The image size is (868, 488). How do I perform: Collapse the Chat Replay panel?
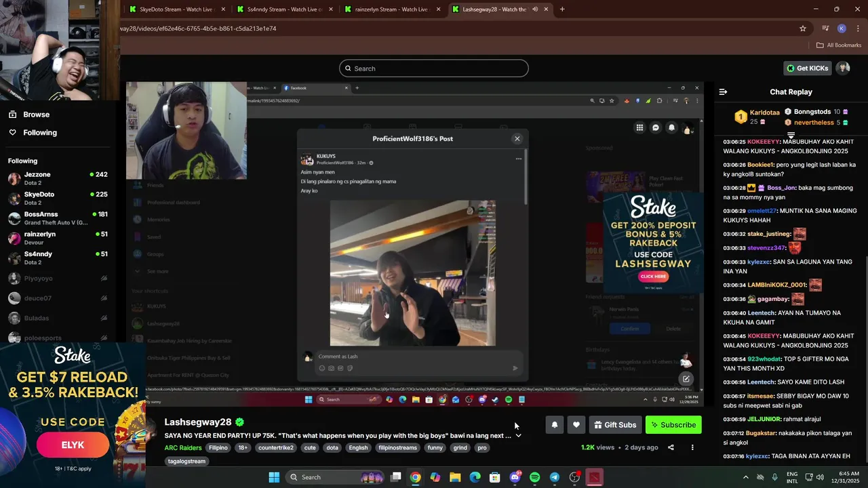click(x=723, y=92)
